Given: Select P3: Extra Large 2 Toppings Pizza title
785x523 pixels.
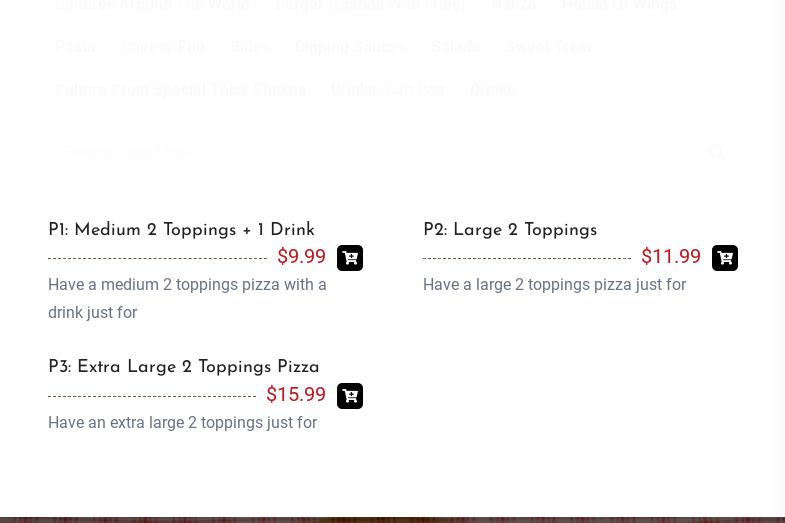Looking at the screenshot, I should 184,367.
